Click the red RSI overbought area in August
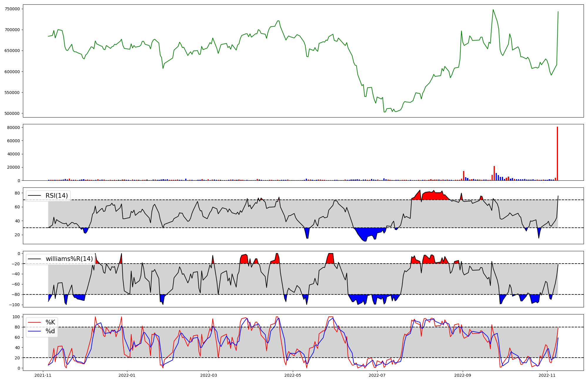This screenshot has width=588, height=382. tap(432, 196)
